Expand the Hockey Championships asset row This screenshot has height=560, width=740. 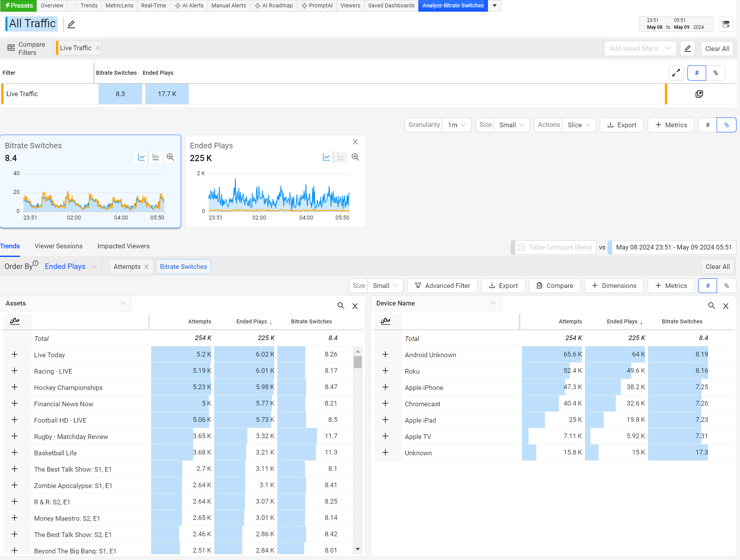click(x=15, y=387)
